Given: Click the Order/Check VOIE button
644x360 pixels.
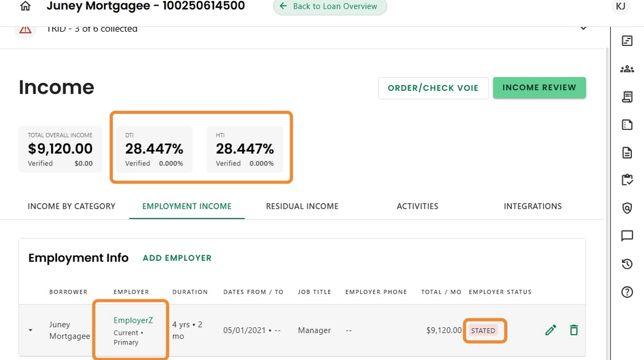Looking at the screenshot, I should click(x=433, y=88).
